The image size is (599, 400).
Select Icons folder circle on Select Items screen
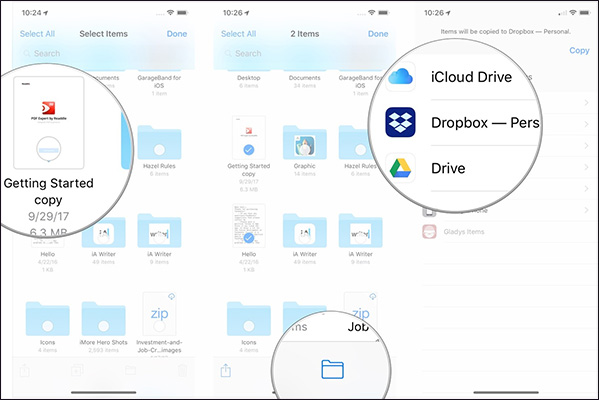coord(47,326)
